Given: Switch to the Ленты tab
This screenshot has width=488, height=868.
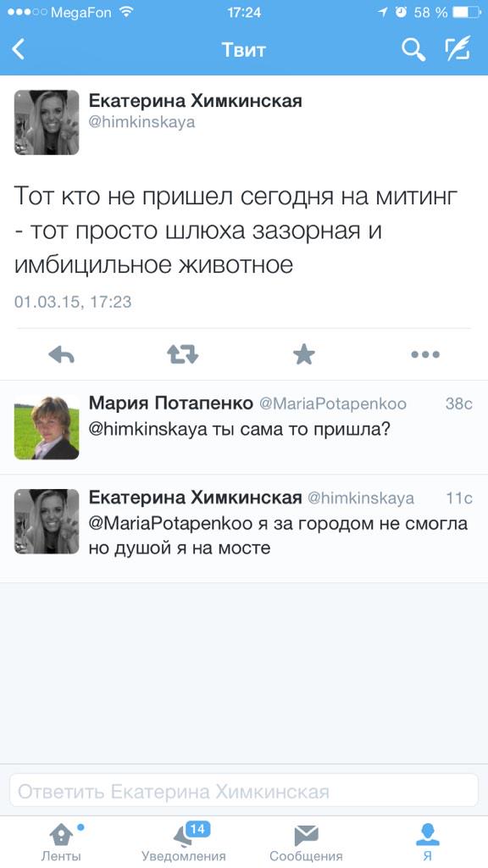Looking at the screenshot, I should 60,837.
